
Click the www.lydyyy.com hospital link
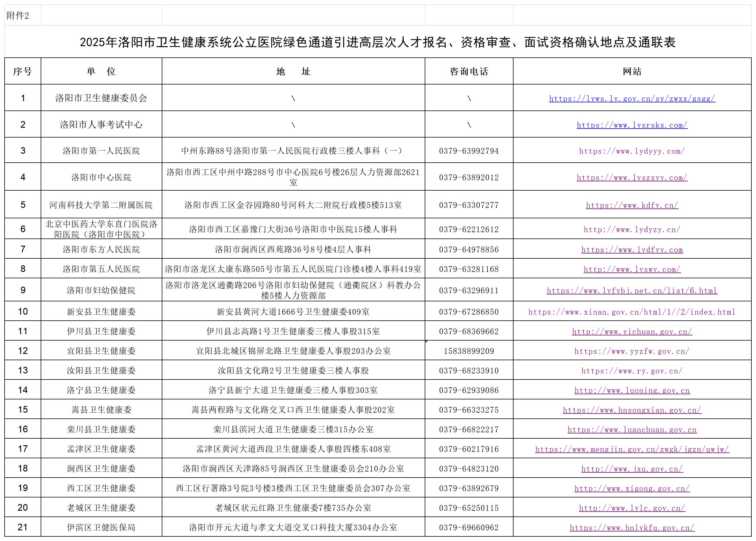(x=632, y=151)
